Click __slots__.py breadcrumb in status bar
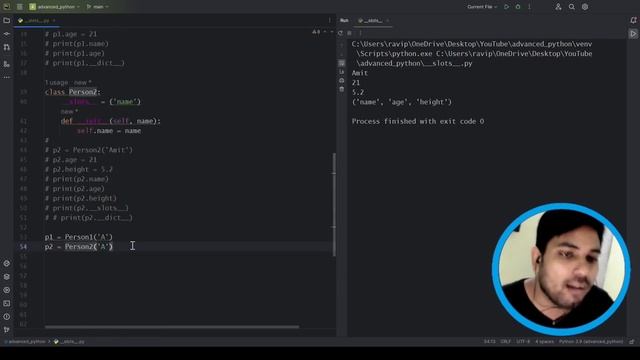Image resolution: width=640 pixels, height=360 pixels. (69, 342)
